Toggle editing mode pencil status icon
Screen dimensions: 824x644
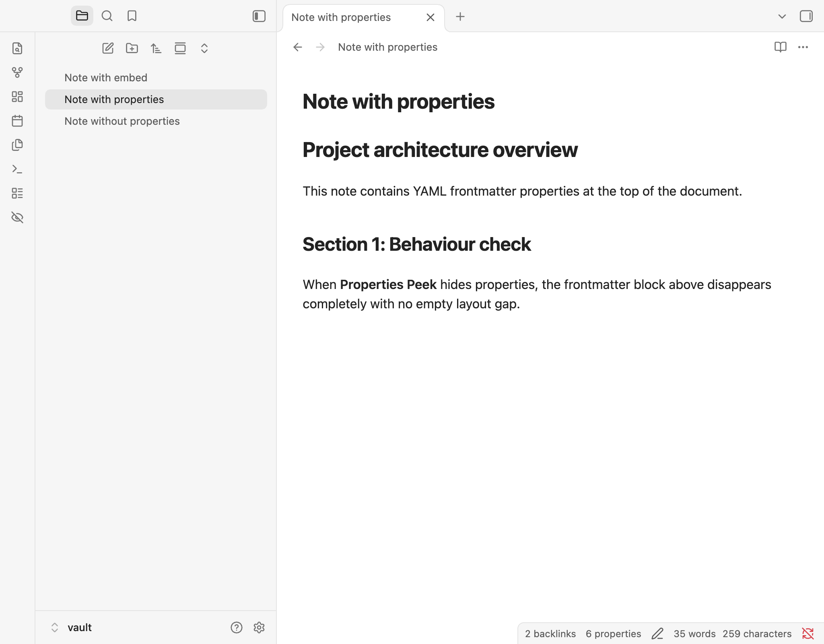pos(657,634)
